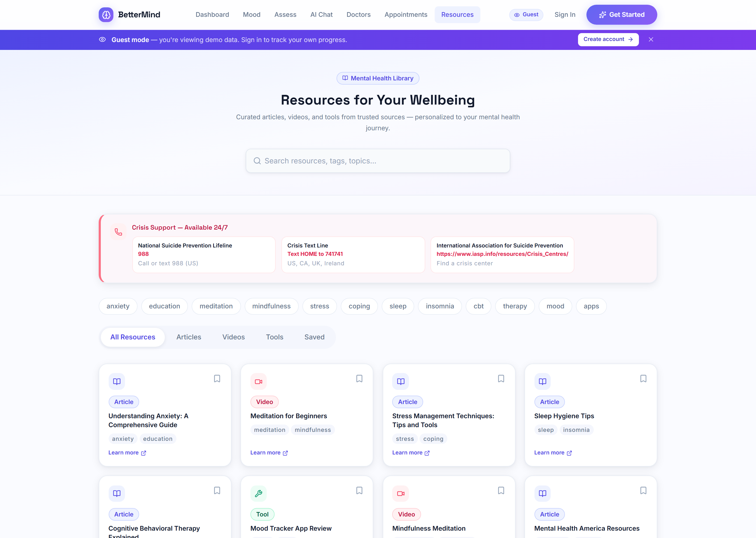The width and height of the screenshot is (756, 538).
Task: Open Learn more on Stress Management card
Action: pyautogui.click(x=411, y=453)
